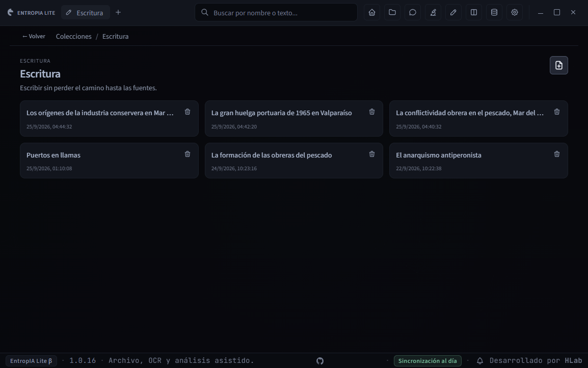
Task: Click the version 1.0.16 text
Action: [83, 360]
